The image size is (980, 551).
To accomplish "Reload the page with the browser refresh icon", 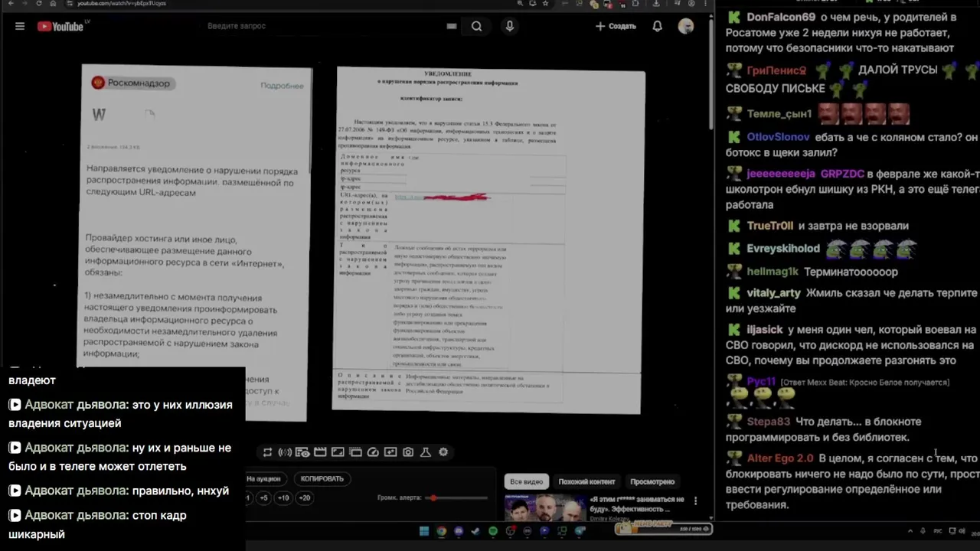I will pos(38,3).
